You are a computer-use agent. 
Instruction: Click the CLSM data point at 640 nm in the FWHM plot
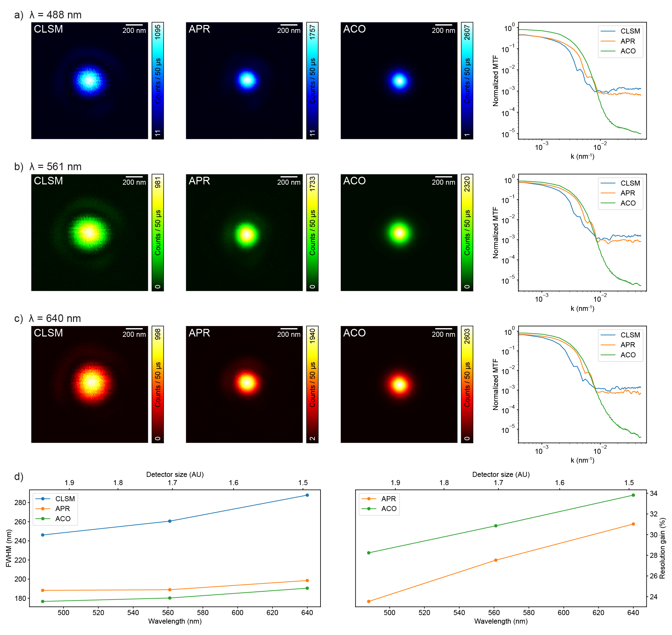307,495
